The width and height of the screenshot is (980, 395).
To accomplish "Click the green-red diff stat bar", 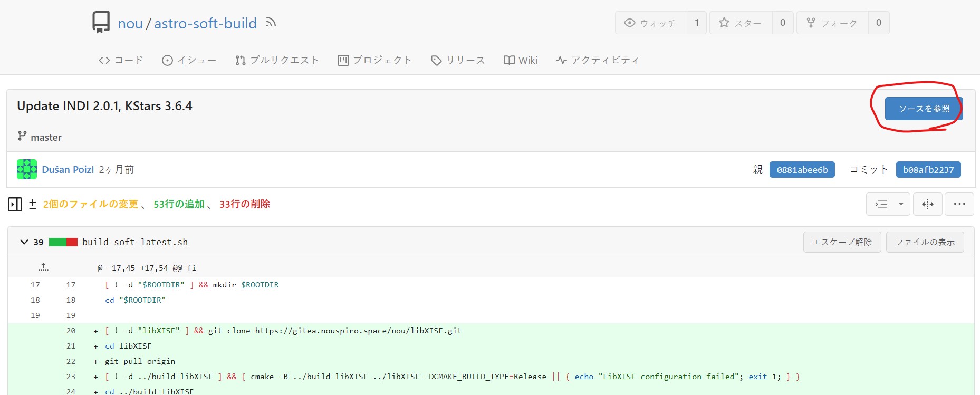I will point(63,242).
